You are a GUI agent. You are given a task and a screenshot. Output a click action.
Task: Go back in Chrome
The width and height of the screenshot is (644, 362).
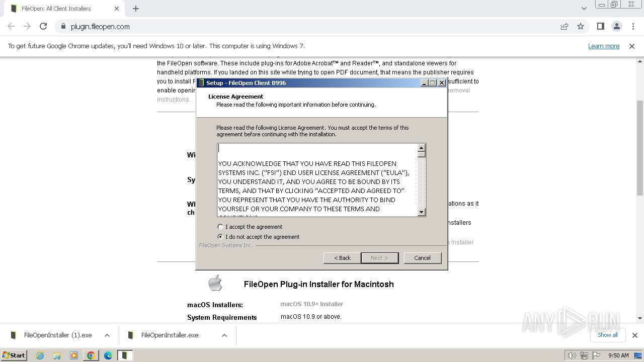(11, 27)
